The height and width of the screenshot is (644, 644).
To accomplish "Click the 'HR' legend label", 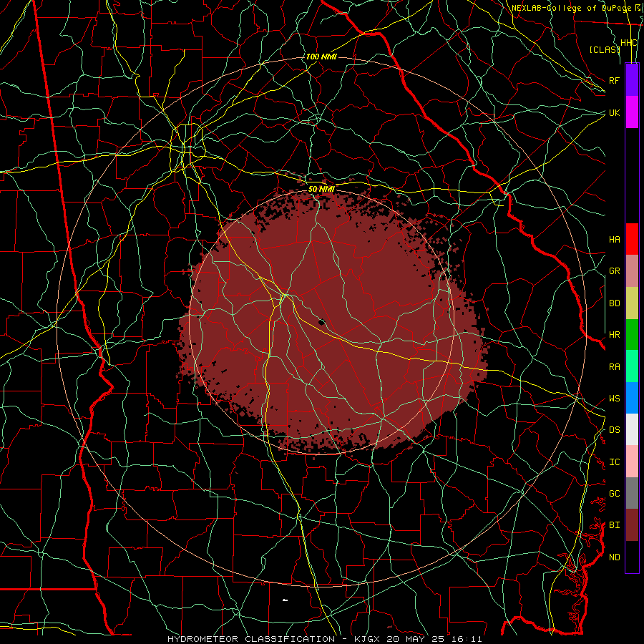I will point(614,335).
